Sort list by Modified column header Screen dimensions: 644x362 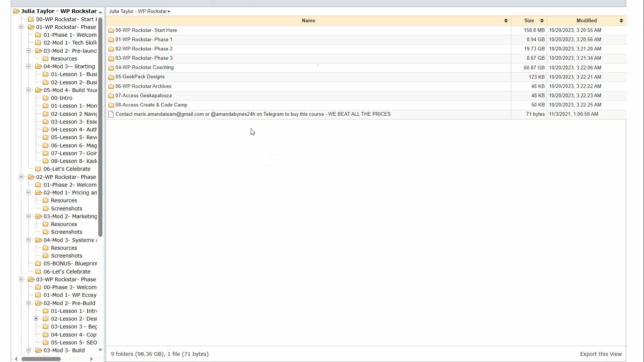point(586,21)
